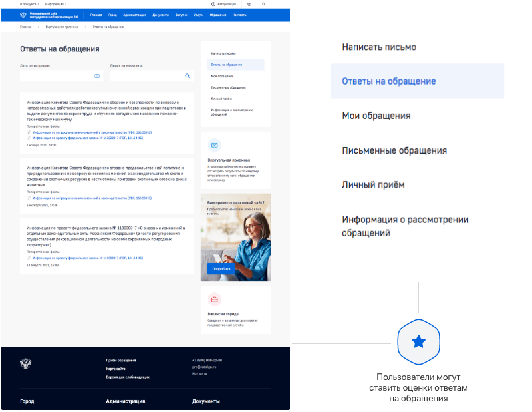The width and height of the screenshot is (532, 412).
Task: Open the calendar icon in date field
Action: (x=97, y=76)
